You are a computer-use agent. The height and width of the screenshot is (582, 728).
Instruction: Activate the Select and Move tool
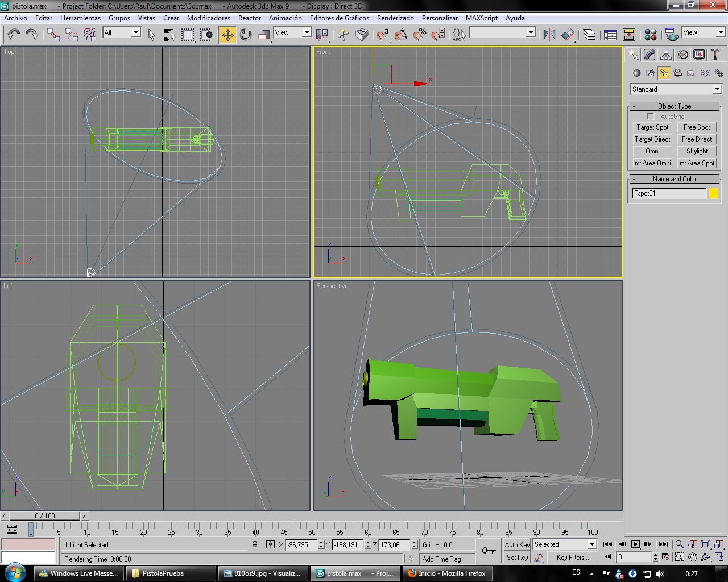[227, 35]
